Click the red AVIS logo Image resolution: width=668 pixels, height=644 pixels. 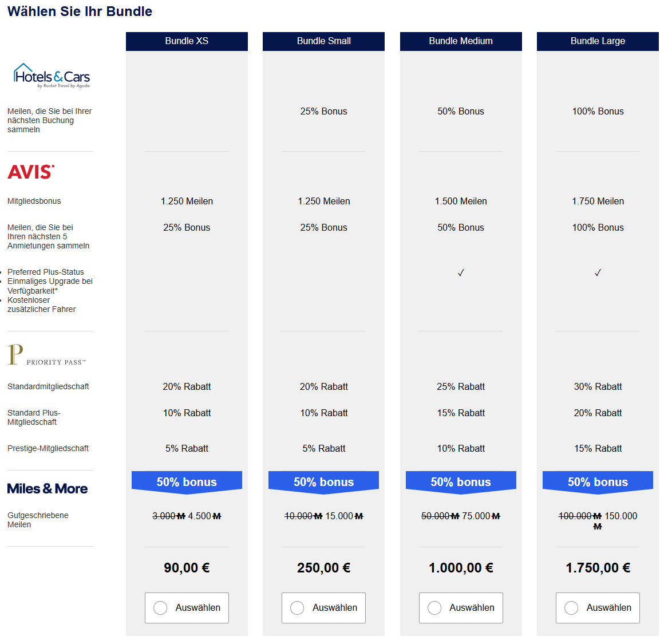point(31,172)
